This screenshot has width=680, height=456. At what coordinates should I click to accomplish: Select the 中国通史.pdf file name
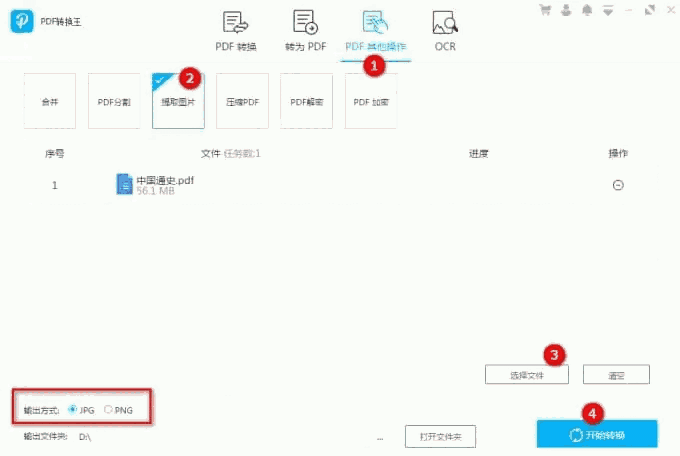click(165, 180)
